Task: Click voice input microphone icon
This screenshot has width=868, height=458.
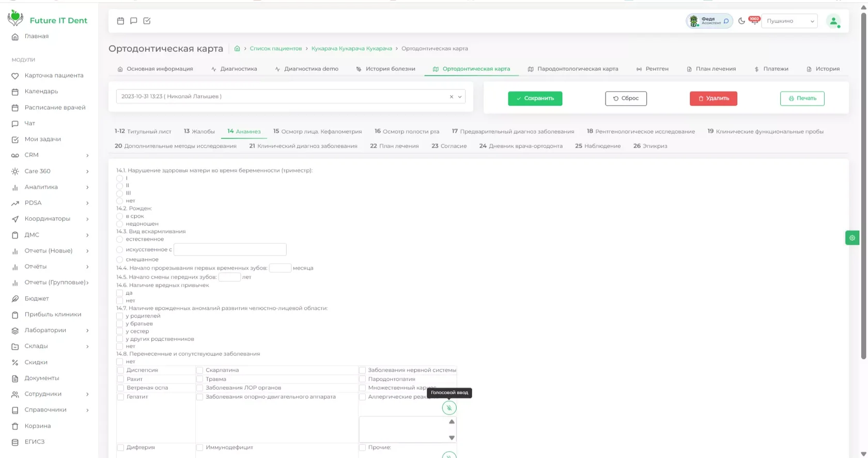Action: pos(449,408)
